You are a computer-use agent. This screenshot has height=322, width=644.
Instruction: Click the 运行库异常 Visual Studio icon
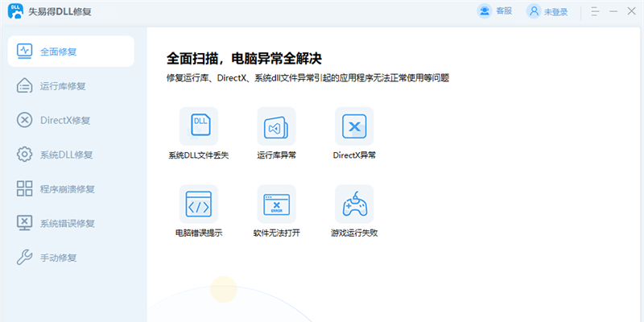pyautogui.click(x=276, y=126)
